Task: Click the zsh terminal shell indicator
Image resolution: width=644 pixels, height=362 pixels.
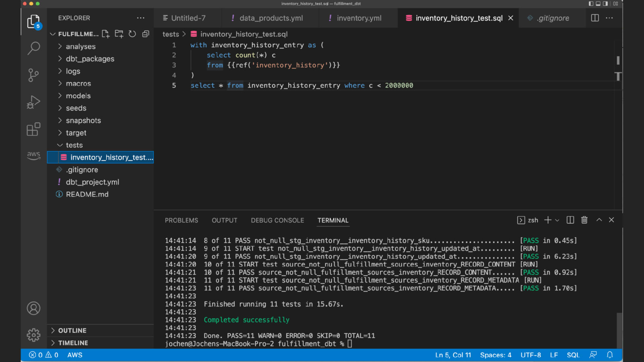Action: point(528,220)
